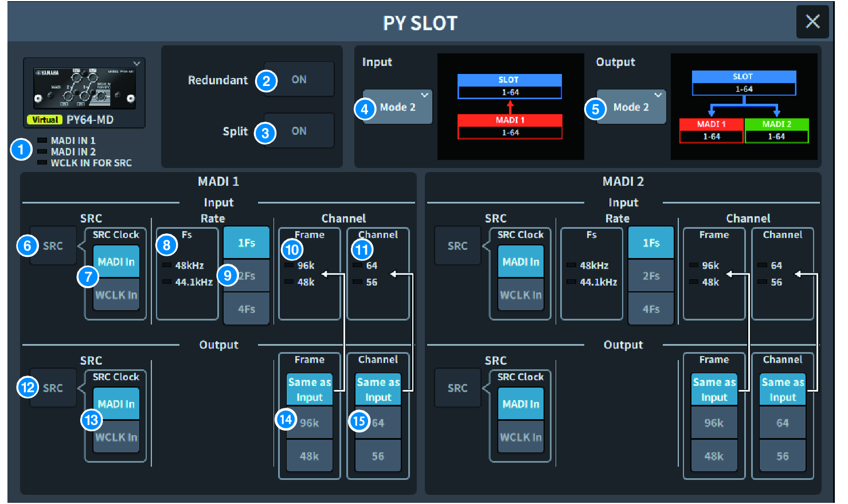Choose 1Fs rate for MADI 1 input
Image resolution: width=848 pixels, height=504 pixels.
click(247, 243)
